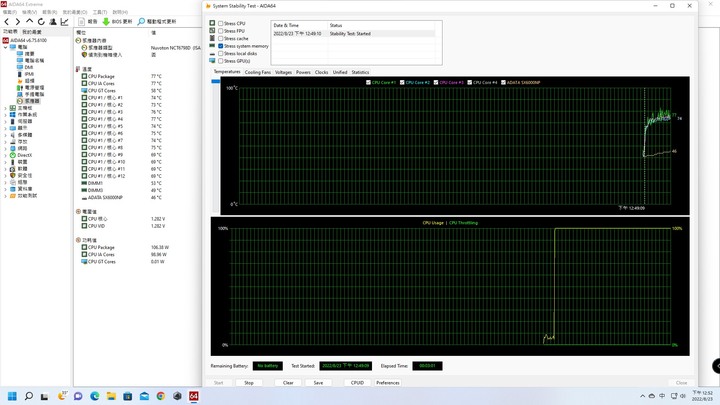Enable Stress cache checkbox
This screenshot has height=405, width=720.
[x=220, y=39]
